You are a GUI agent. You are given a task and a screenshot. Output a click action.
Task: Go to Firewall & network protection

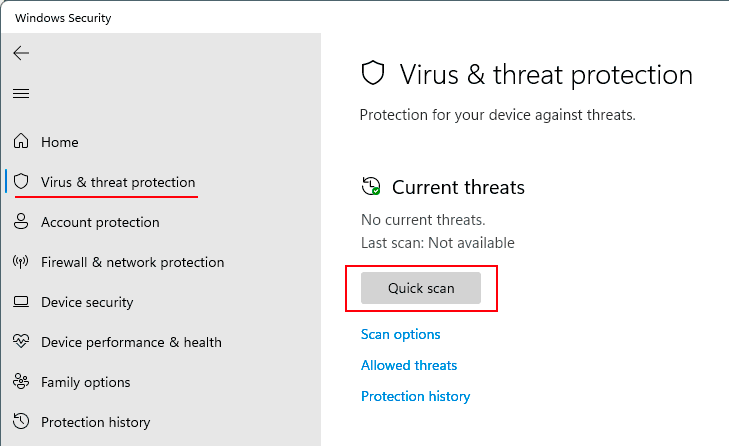(x=133, y=262)
